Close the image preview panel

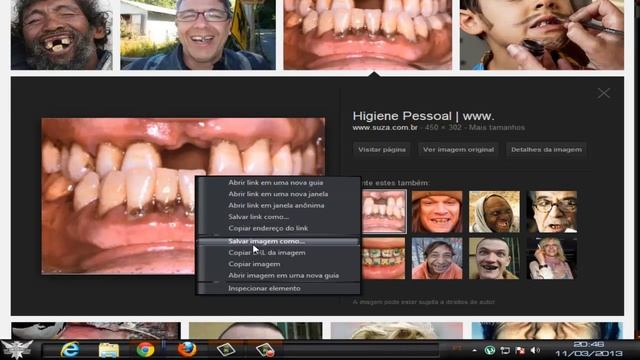tap(604, 93)
